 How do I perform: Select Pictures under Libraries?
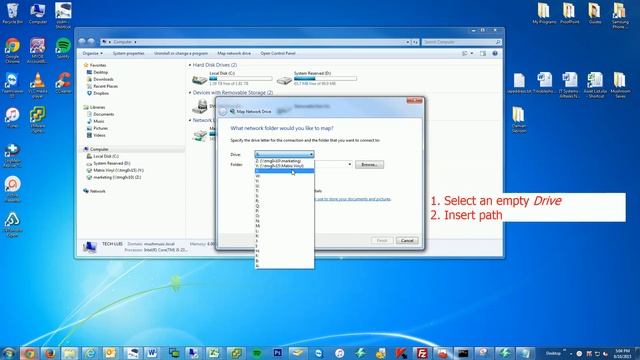100,128
